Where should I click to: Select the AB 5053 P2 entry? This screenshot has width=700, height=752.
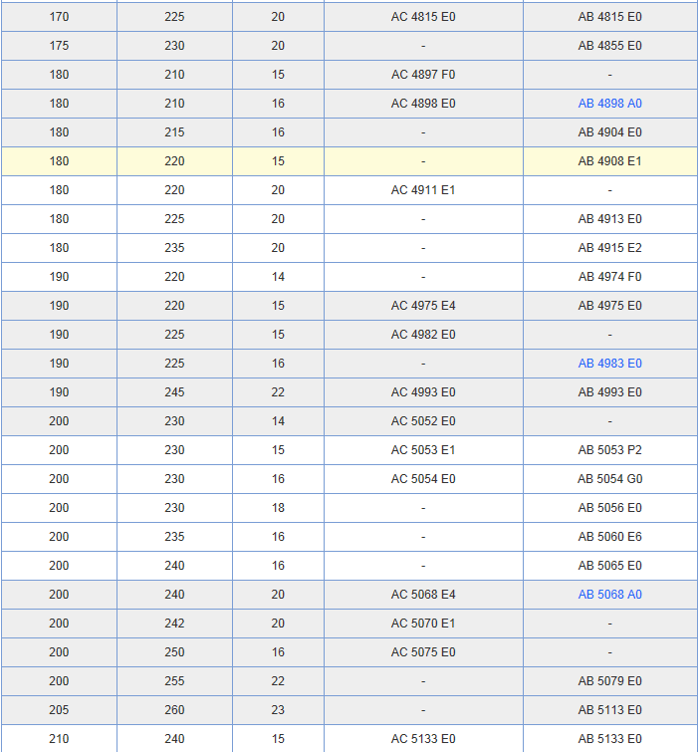pos(609,450)
